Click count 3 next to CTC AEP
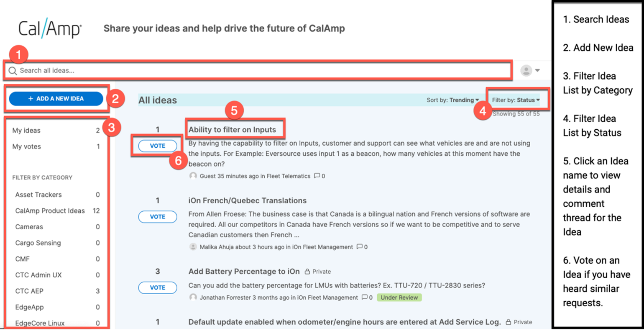 pos(98,291)
